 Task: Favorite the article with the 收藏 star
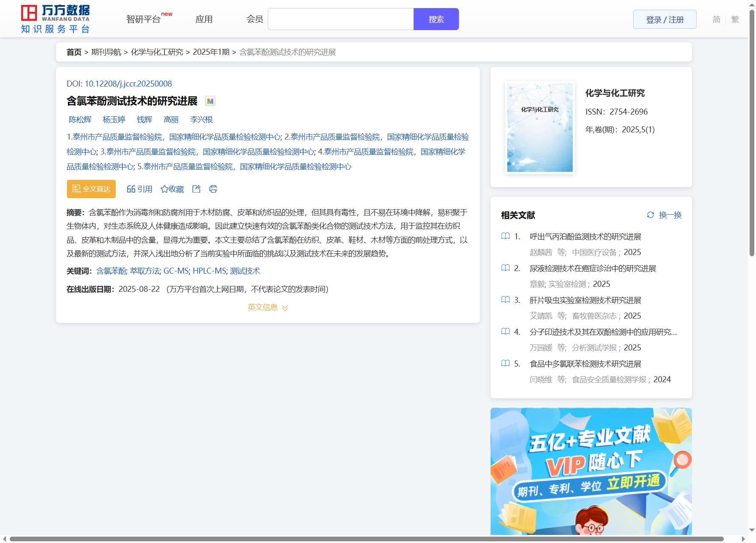pyautogui.click(x=165, y=189)
